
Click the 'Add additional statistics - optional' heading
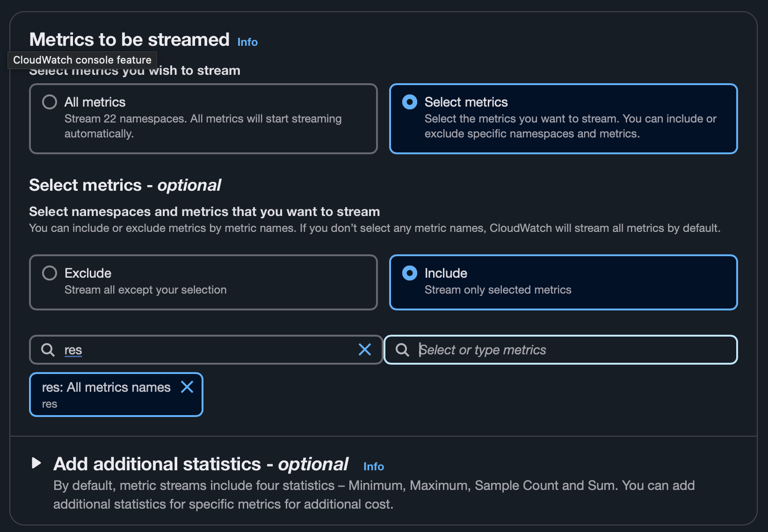coord(201,464)
